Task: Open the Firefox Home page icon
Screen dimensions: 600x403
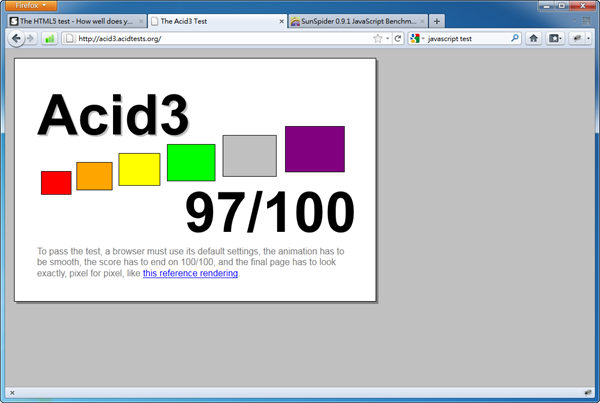Action: click(x=533, y=39)
